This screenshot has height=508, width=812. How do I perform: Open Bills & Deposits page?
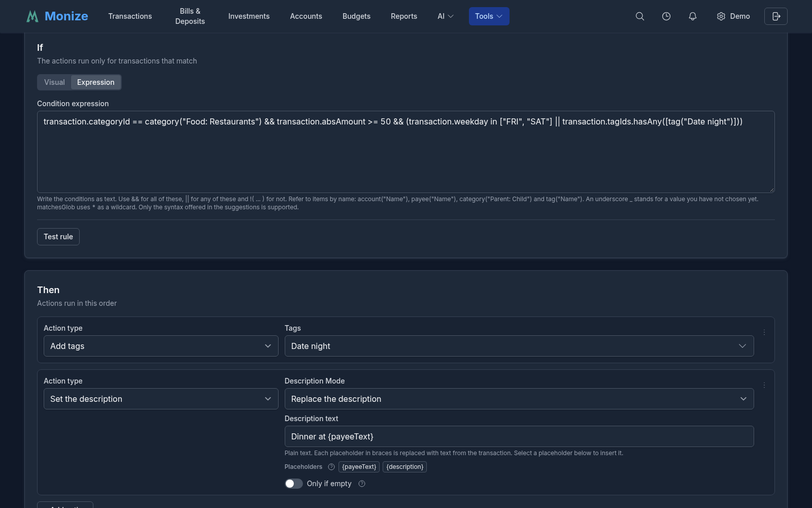[x=190, y=16]
